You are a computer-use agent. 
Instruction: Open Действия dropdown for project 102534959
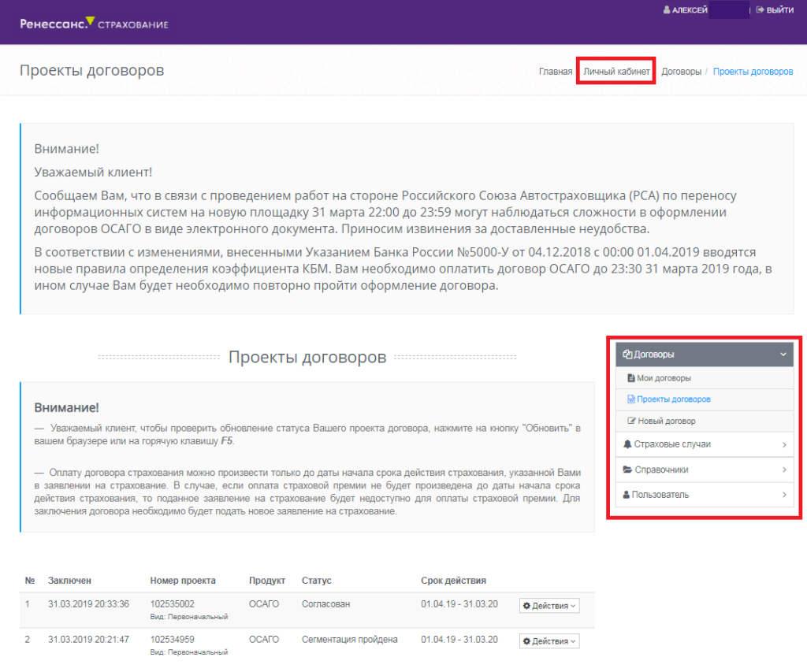click(549, 641)
